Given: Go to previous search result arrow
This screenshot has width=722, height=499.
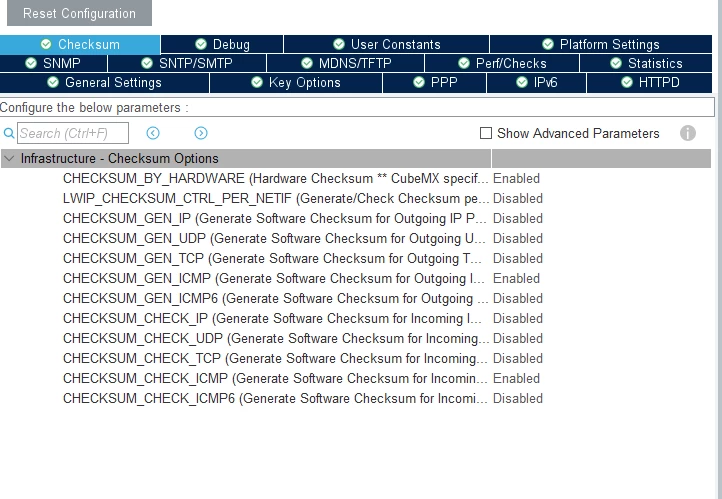Looking at the screenshot, I should 153,133.
